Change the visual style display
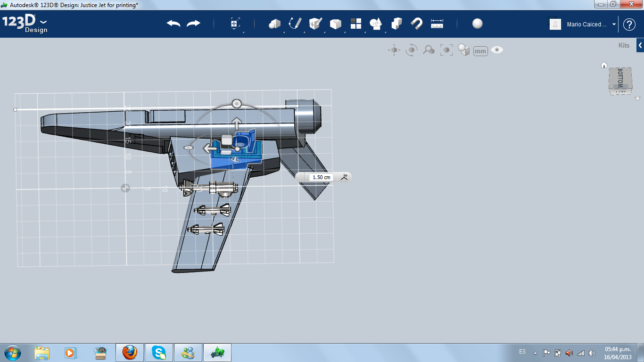 [x=463, y=50]
